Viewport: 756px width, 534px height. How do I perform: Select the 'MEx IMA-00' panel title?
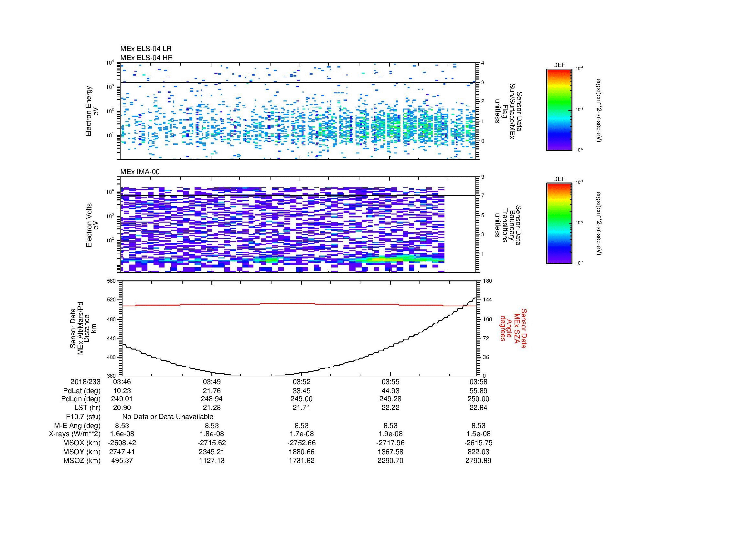point(140,172)
